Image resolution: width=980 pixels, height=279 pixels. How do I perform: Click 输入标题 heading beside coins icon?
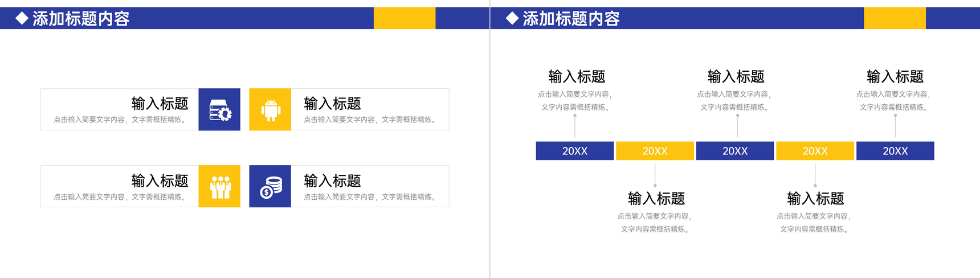[x=332, y=181]
